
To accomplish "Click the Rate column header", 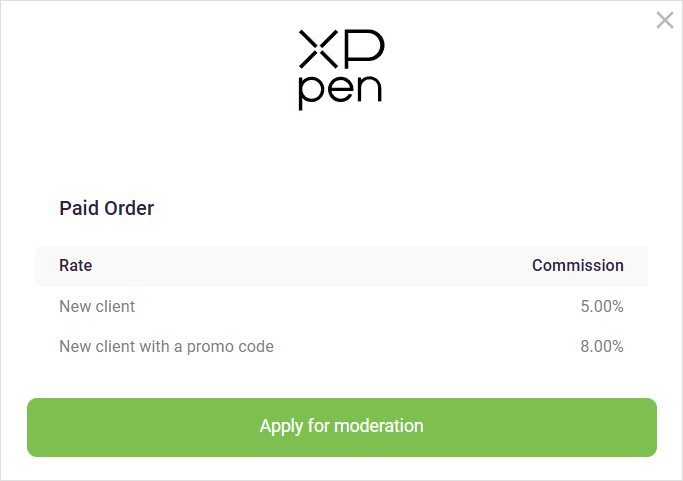I will (x=76, y=265).
